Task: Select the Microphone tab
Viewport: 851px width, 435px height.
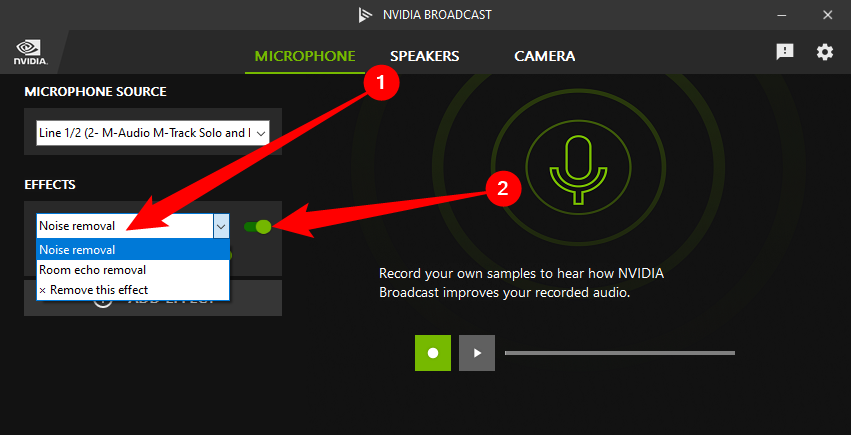Action: point(305,56)
